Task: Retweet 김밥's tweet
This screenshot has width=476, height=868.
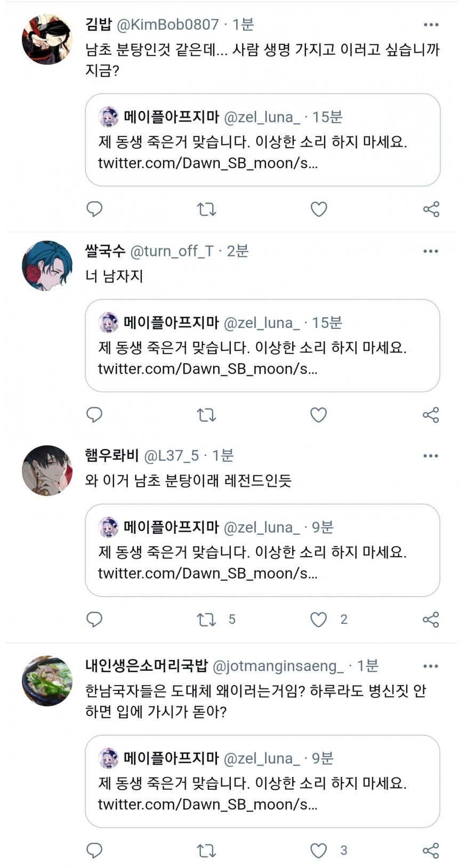Action: click(x=207, y=209)
